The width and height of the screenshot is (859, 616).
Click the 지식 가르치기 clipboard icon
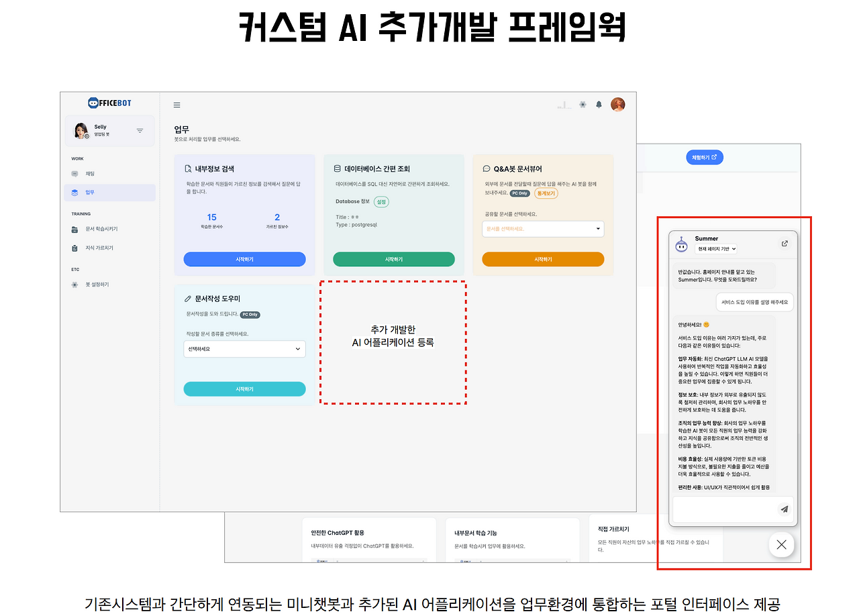click(x=74, y=248)
